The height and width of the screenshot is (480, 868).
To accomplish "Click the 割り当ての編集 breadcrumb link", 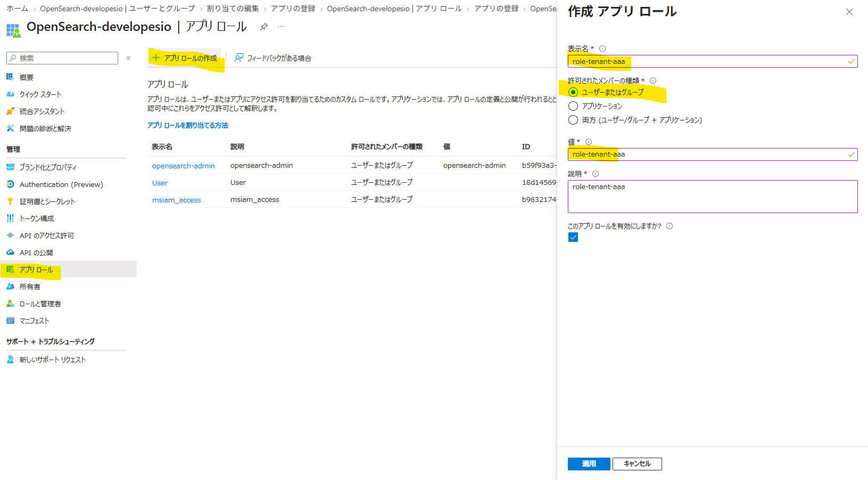I will click(233, 9).
